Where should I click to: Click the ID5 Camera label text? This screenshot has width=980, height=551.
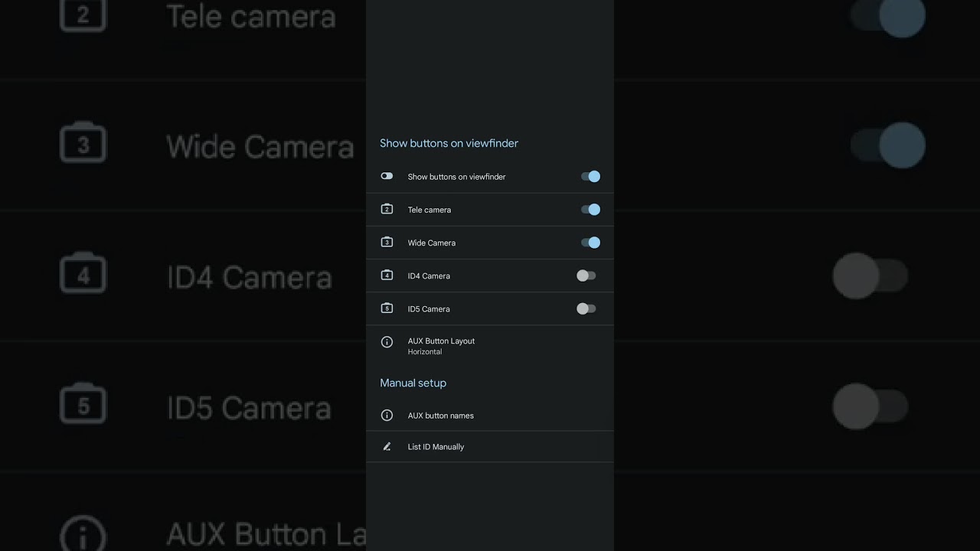[429, 309]
